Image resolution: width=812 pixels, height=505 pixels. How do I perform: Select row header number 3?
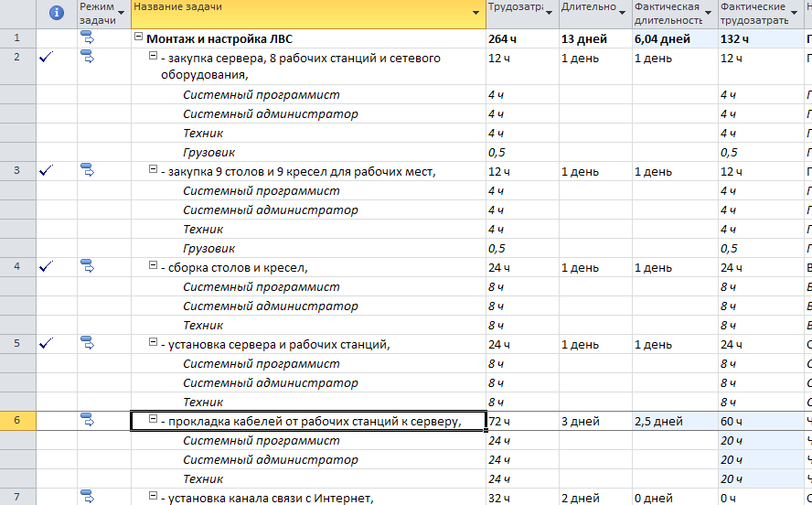17,170
